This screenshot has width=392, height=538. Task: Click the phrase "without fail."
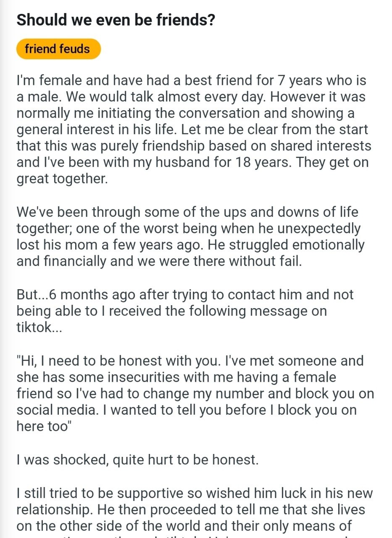point(266,261)
